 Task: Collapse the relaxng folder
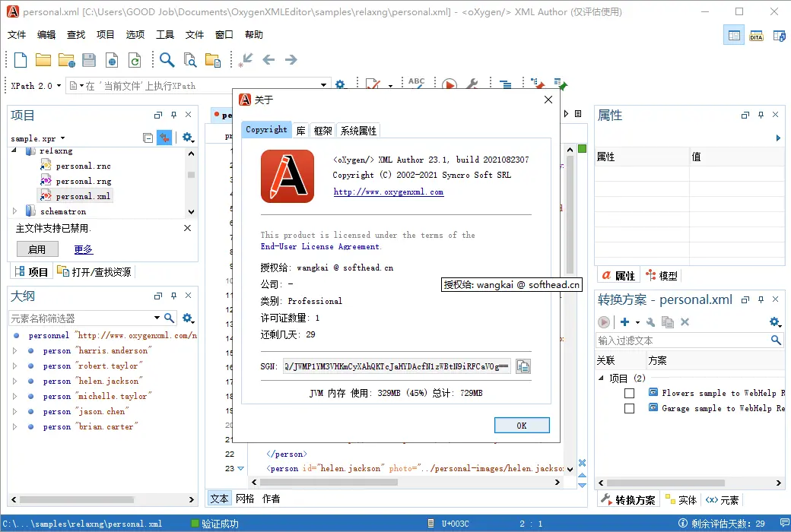click(x=14, y=150)
